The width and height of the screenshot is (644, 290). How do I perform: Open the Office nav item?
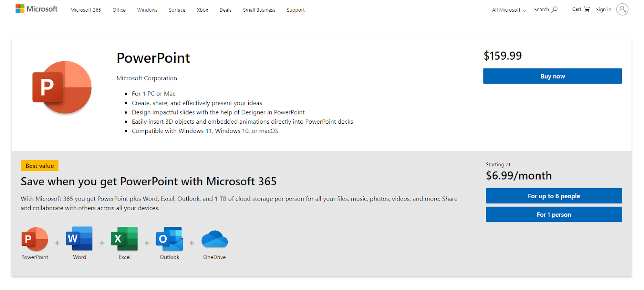pyautogui.click(x=119, y=10)
